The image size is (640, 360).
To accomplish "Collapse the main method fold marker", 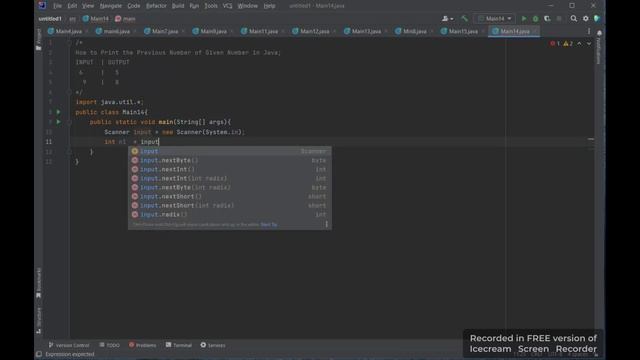I will [x=69, y=122].
